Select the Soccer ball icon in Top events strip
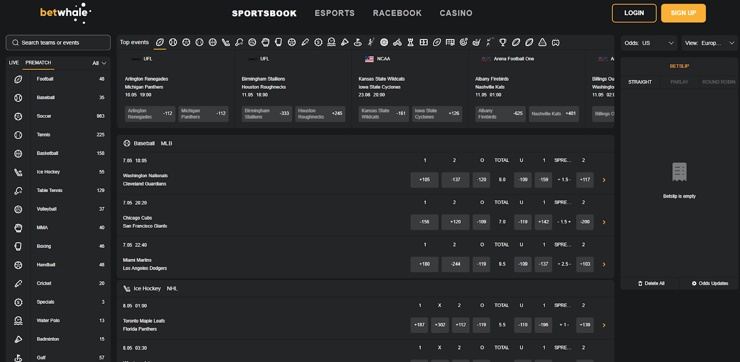 [x=186, y=42]
